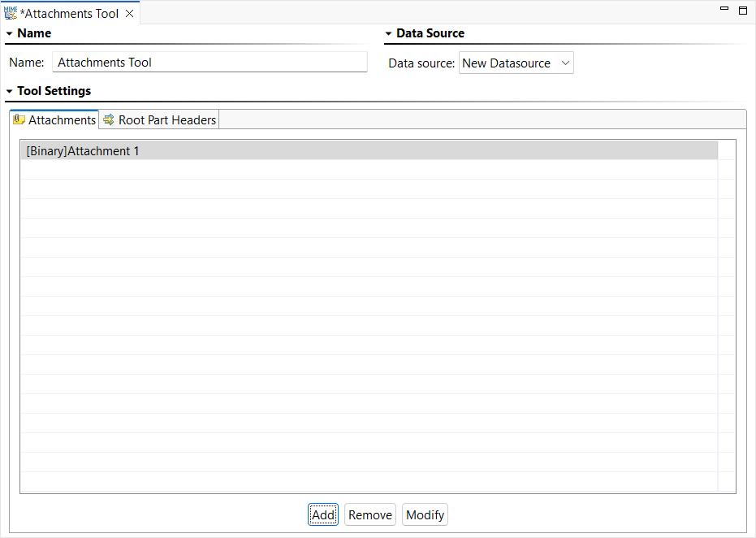Collapse the Name section
This screenshot has height=538, width=756.
9,34
